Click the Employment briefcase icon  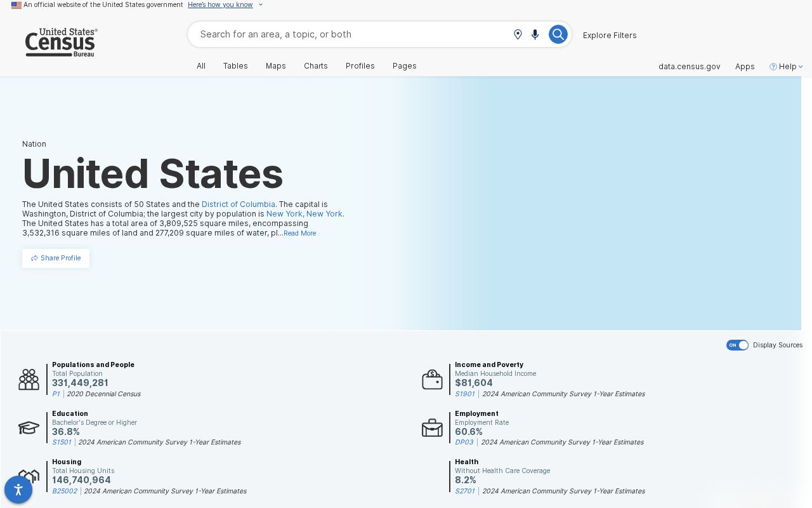pos(432,428)
